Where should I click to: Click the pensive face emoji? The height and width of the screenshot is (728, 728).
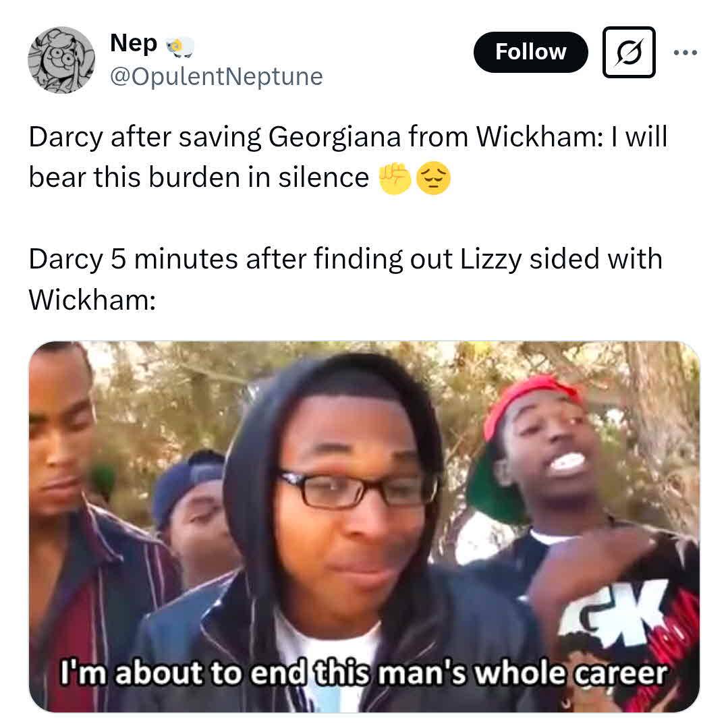433,178
